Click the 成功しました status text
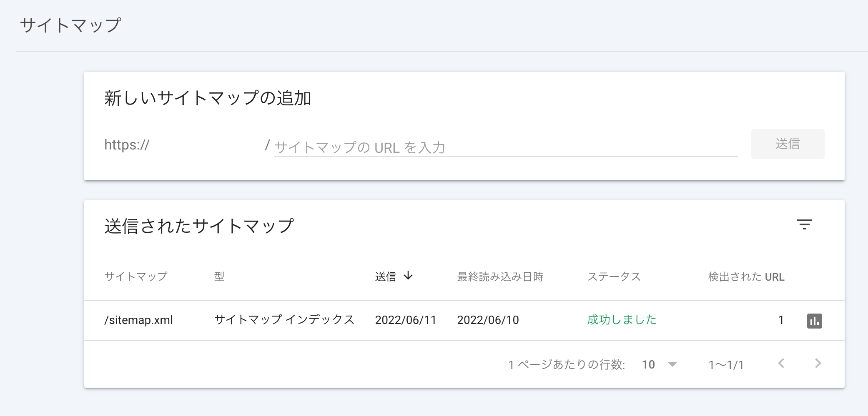The image size is (868, 416). coord(622,320)
